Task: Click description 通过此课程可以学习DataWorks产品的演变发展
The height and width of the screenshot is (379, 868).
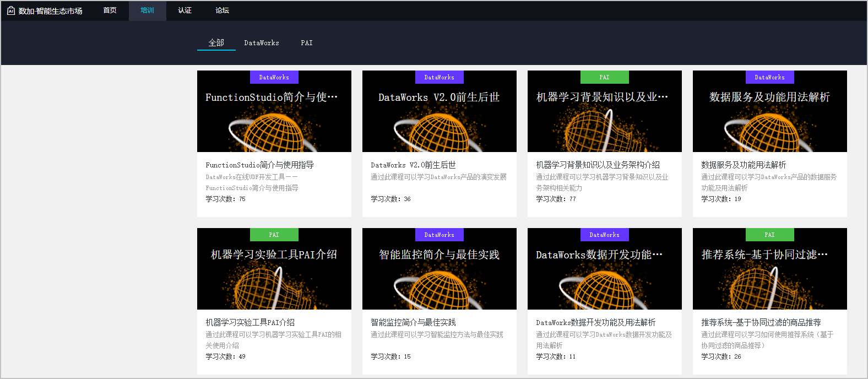Action: click(x=438, y=177)
